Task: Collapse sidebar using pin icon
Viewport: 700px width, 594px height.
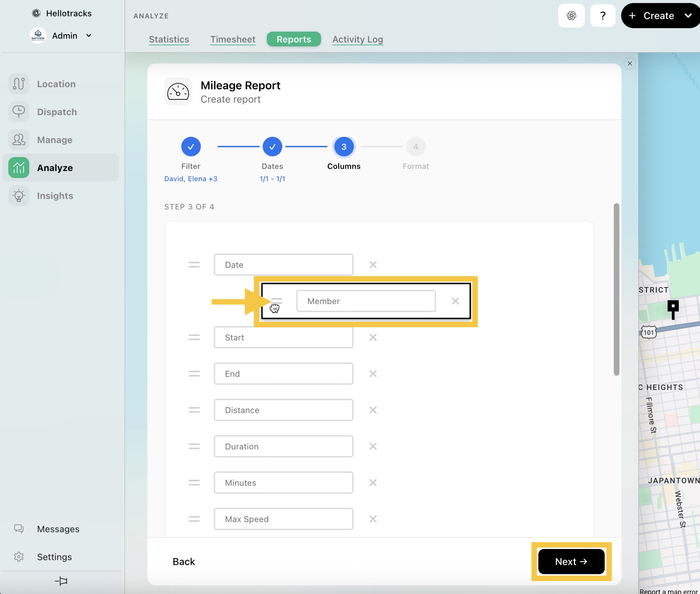Action: click(61, 581)
